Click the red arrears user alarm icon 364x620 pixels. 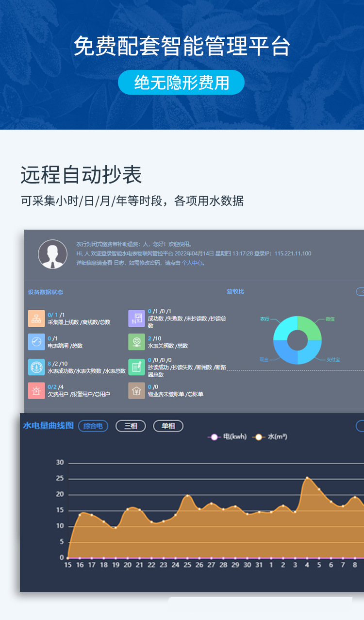click(x=36, y=390)
